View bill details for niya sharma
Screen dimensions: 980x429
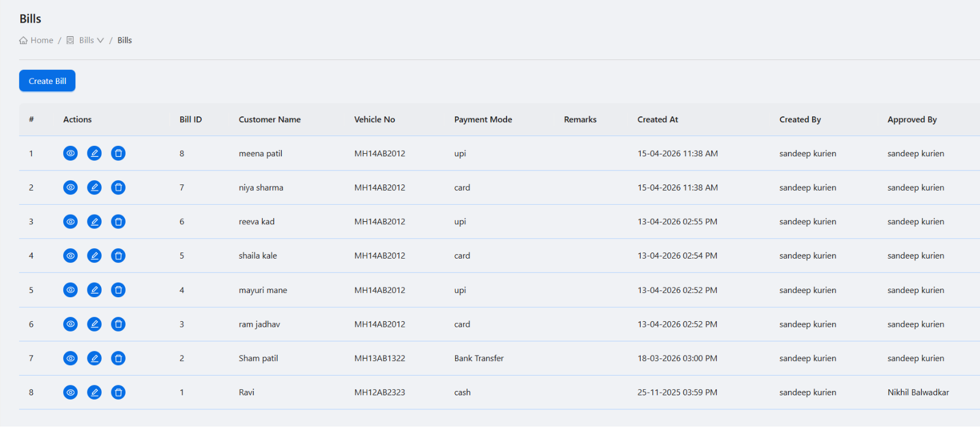point(70,188)
